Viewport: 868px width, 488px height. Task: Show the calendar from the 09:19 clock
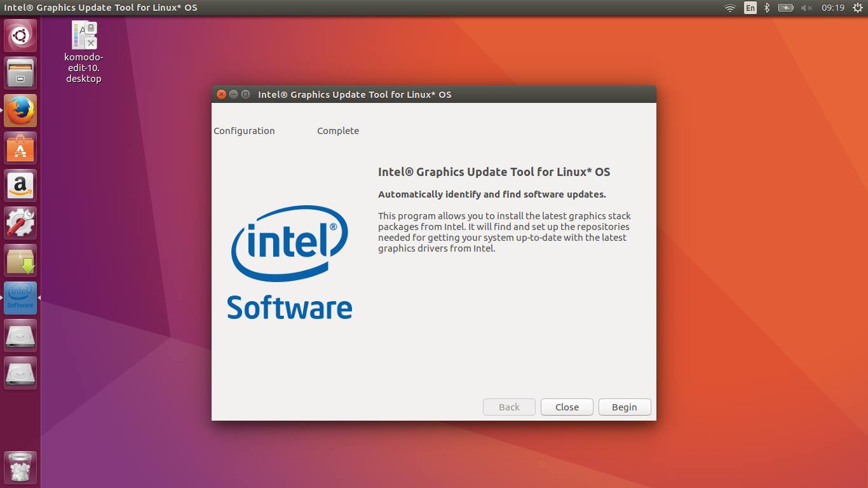pyautogui.click(x=832, y=8)
